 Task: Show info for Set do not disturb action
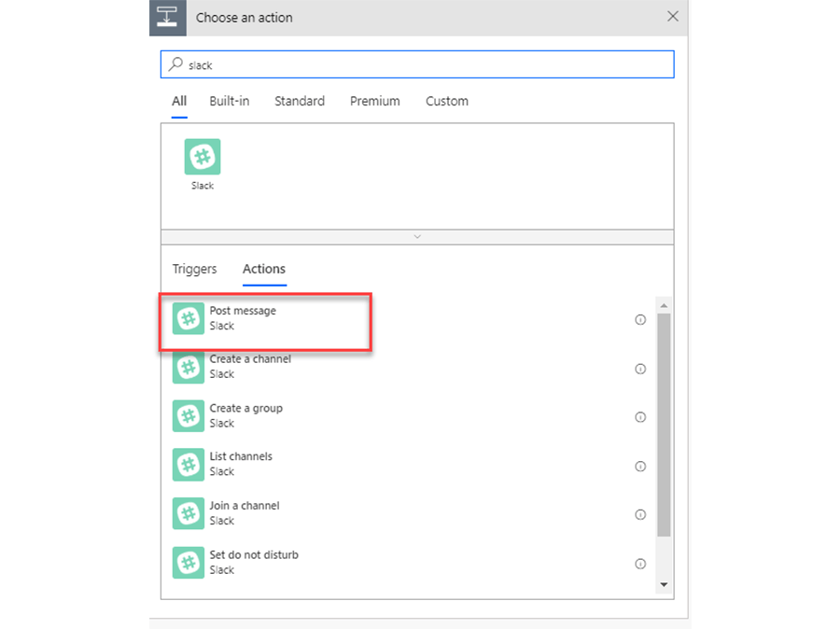point(640,564)
